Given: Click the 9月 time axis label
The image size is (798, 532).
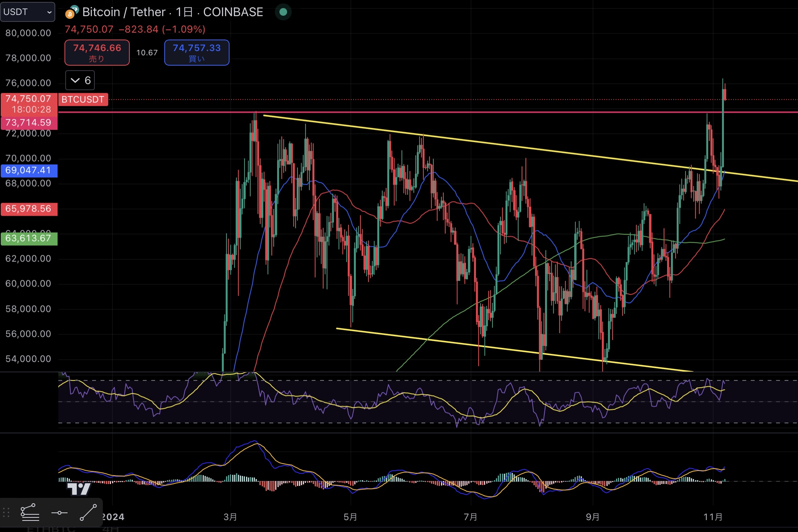Looking at the screenshot, I should click(593, 517).
